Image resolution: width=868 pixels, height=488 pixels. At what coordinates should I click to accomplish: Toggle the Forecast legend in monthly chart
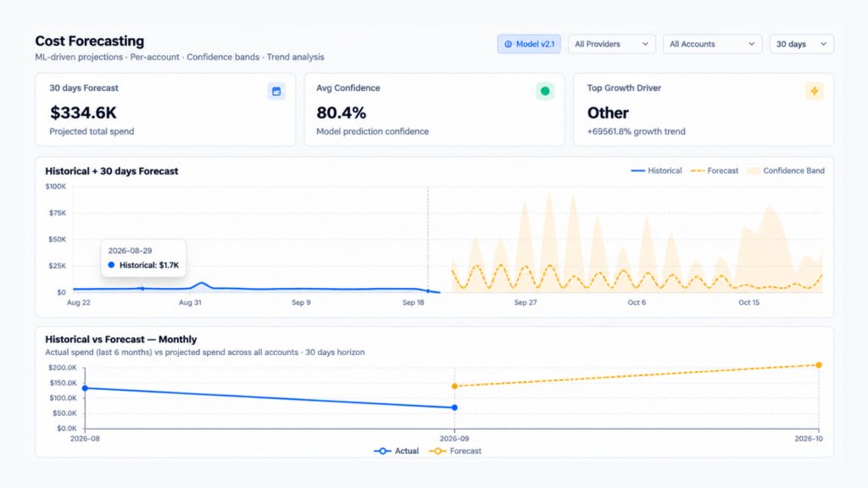(455, 451)
